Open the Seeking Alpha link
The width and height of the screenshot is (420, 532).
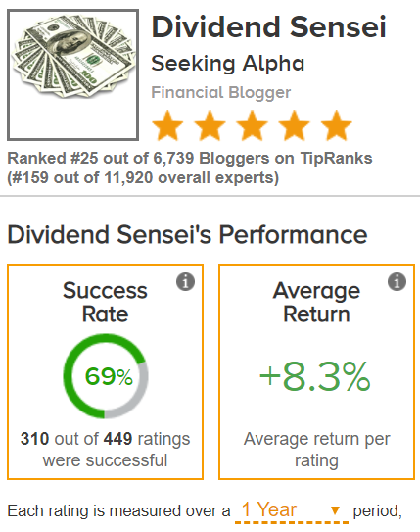pos(228,64)
